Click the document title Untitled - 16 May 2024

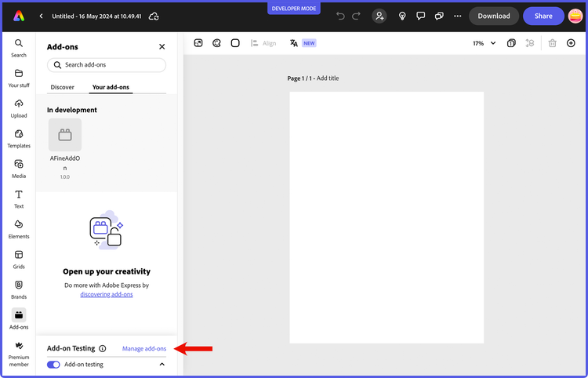coord(96,16)
